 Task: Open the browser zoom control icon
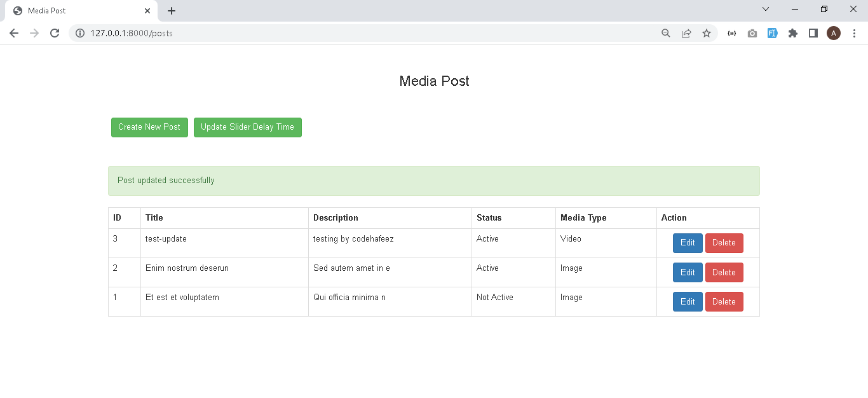tap(666, 33)
